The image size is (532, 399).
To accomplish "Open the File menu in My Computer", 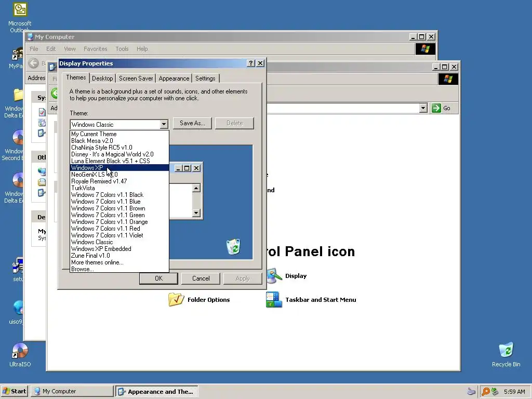I will coord(34,49).
